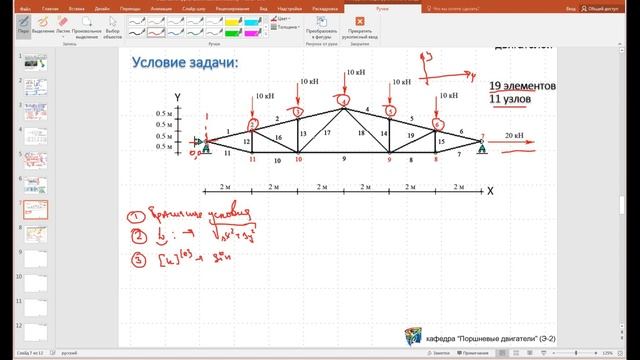Select slide 9 thumbnail
This screenshot has height=360, width=640.
[36, 259]
